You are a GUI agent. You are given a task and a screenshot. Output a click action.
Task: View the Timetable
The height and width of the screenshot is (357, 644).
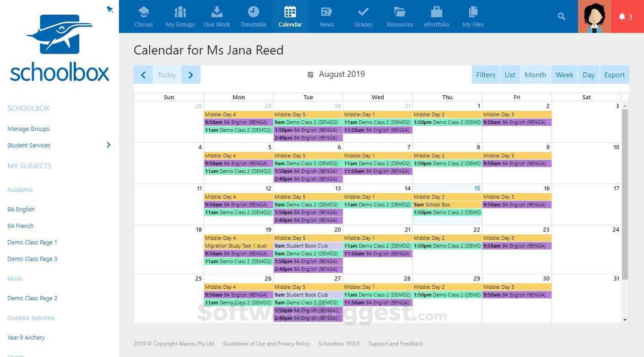click(x=253, y=16)
